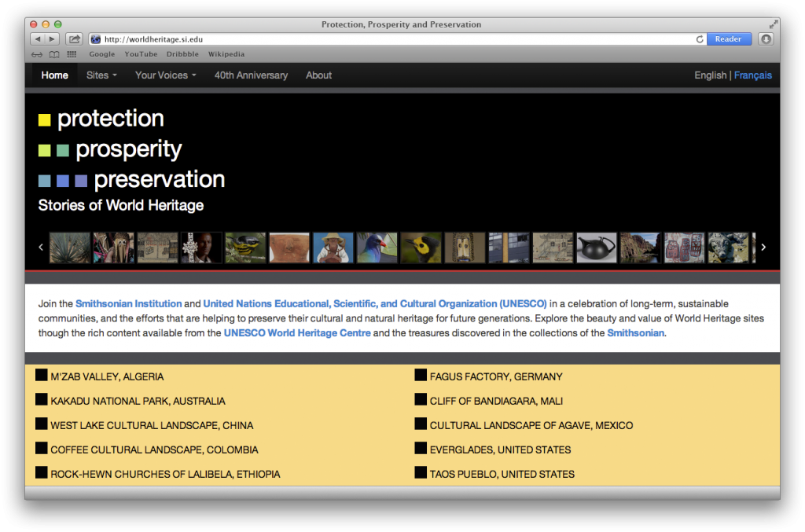Go forward using the Safari forward arrow
The image size is (805, 532).
click(52, 39)
